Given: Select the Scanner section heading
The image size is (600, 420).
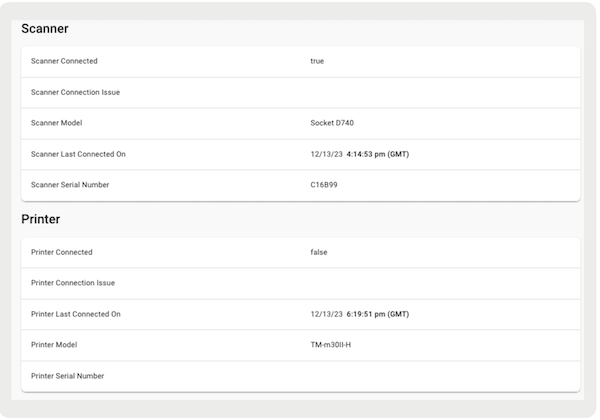Looking at the screenshot, I should click(x=45, y=29).
